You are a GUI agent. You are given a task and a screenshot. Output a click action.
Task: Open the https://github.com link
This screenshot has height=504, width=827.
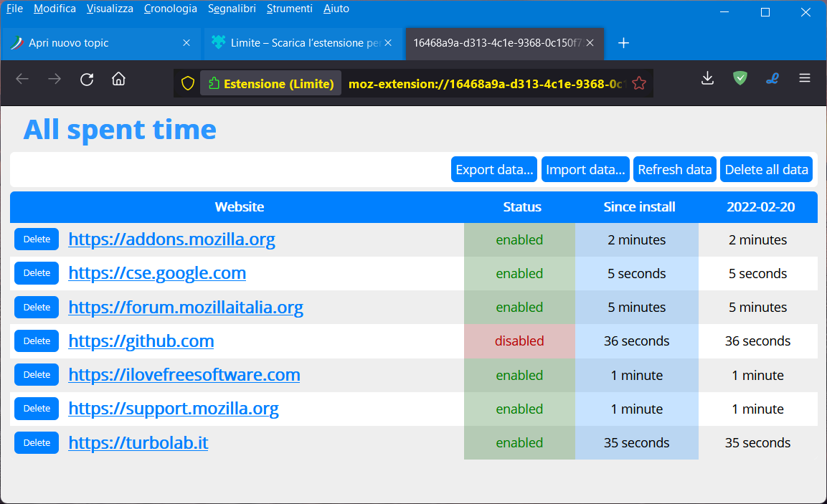pyautogui.click(x=141, y=341)
